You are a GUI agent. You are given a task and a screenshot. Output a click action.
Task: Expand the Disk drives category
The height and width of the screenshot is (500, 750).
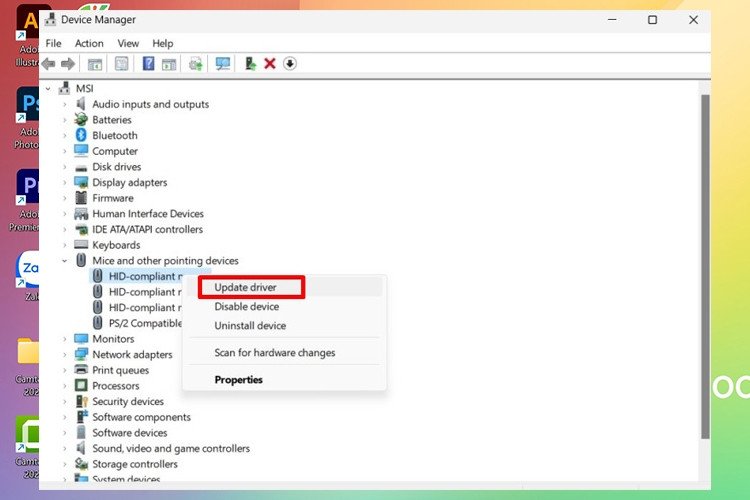[65, 167]
